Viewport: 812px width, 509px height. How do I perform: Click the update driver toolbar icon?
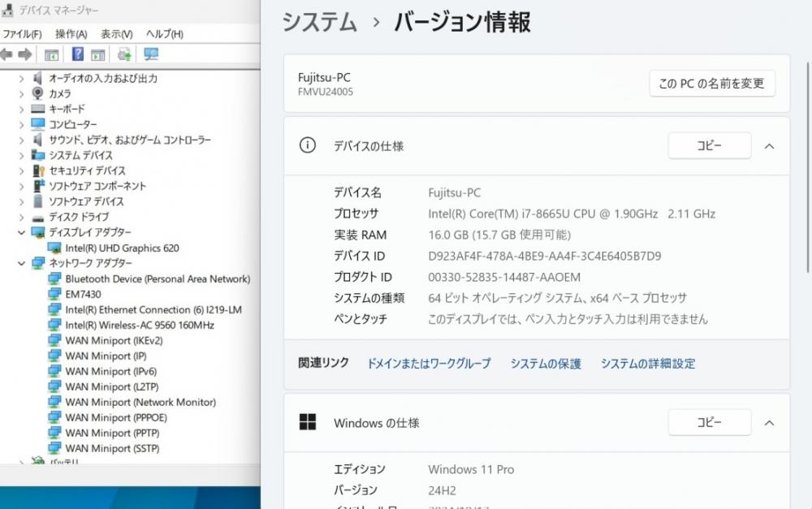[x=124, y=54]
